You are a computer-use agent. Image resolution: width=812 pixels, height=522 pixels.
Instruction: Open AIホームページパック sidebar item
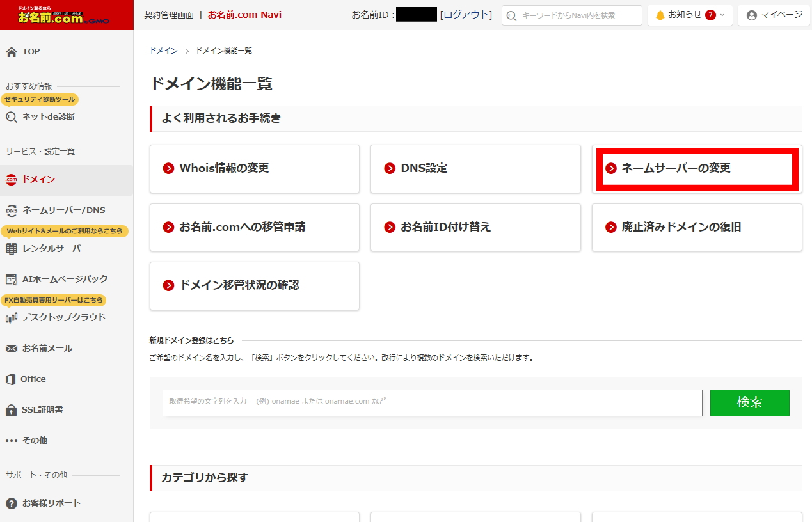(x=67, y=280)
